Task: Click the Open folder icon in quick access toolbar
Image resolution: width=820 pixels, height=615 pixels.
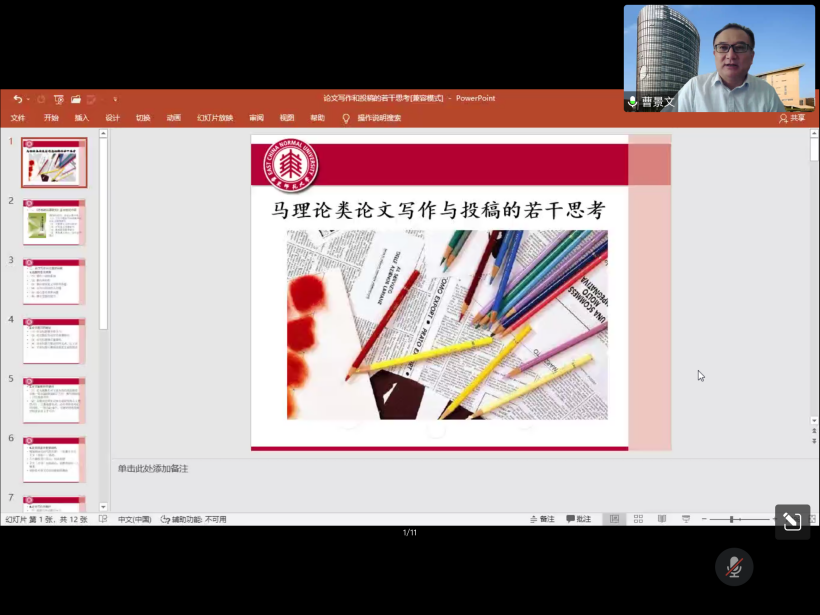Action: [x=75, y=99]
